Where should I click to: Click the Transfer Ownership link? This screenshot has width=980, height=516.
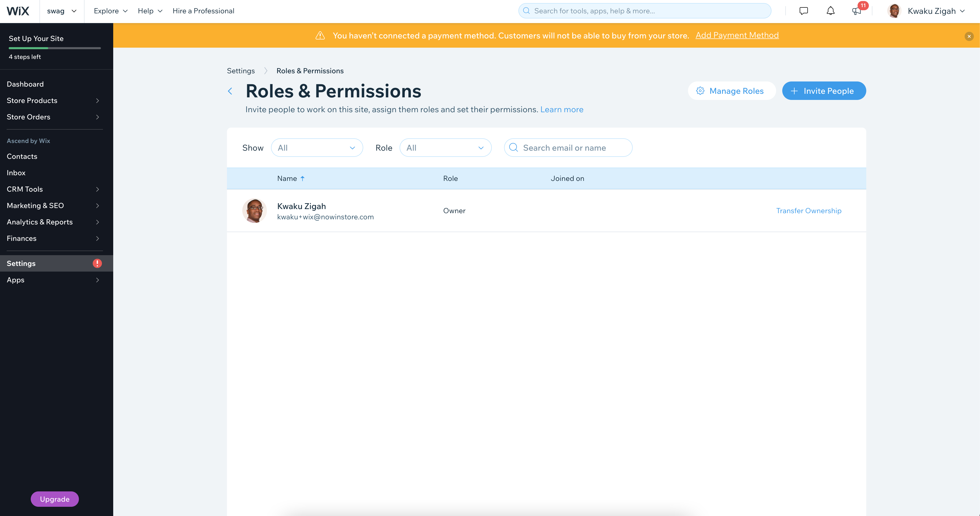coord(809,211)
